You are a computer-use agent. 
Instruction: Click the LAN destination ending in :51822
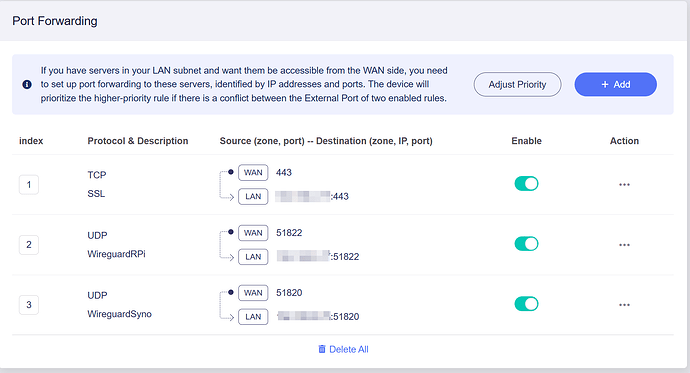pyautogui.click(x=318, y=256)
